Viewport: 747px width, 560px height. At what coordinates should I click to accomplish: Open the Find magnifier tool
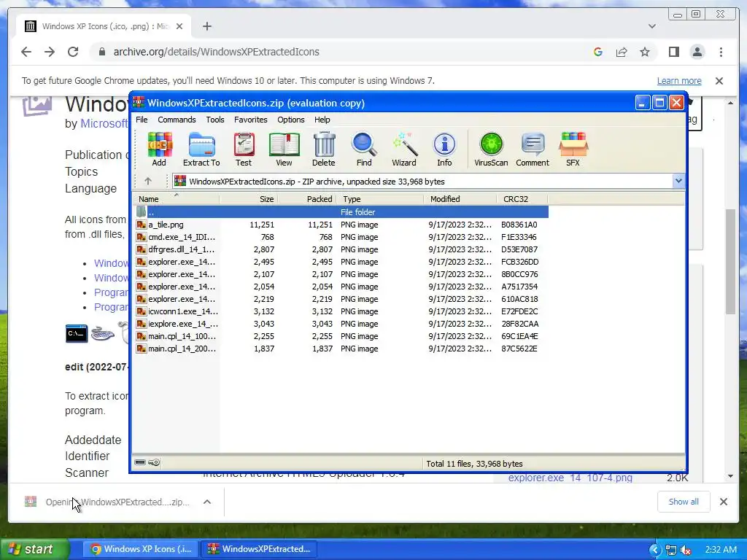(364, 149)
